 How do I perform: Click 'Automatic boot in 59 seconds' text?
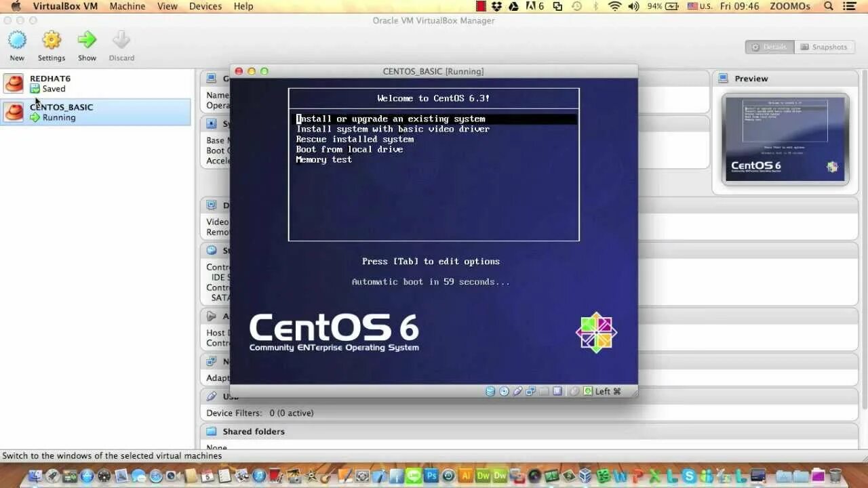(431, 281)
